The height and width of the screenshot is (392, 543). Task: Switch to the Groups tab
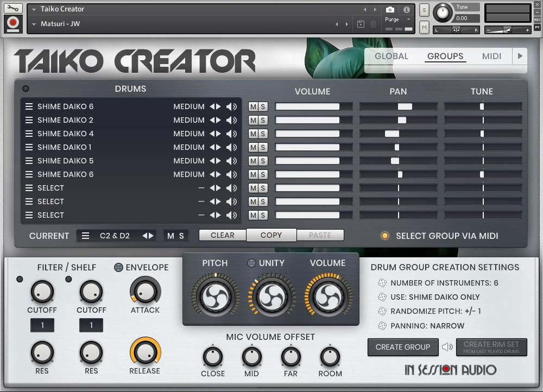pyautogui.click(x=445, y=56)
